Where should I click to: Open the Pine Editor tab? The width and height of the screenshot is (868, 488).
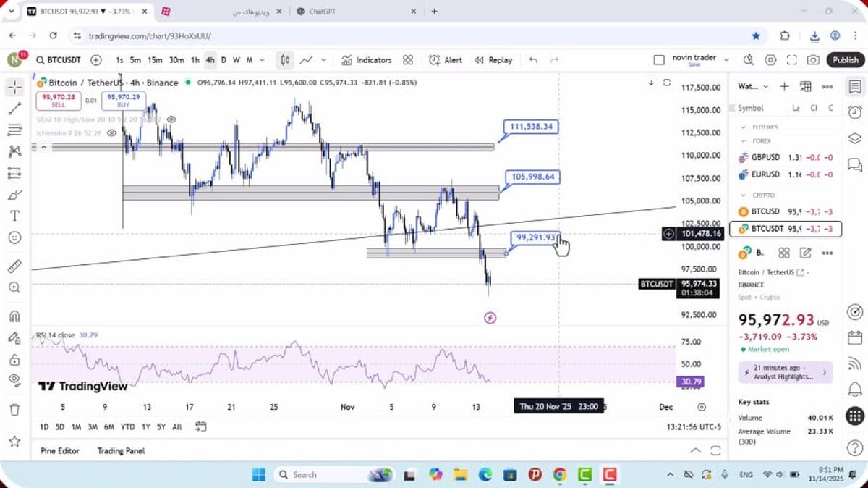click(60, 450)
